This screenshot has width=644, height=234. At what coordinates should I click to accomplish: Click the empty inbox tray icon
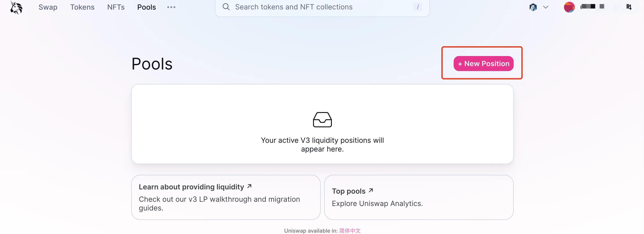coord(322,120)
